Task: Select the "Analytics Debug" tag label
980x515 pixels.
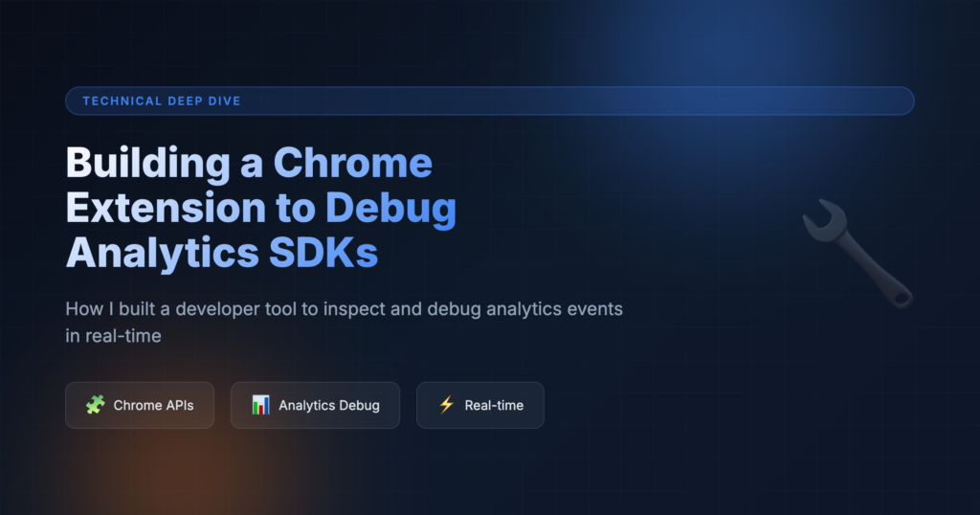Action: pyautogui.click(x=328, y=405)
